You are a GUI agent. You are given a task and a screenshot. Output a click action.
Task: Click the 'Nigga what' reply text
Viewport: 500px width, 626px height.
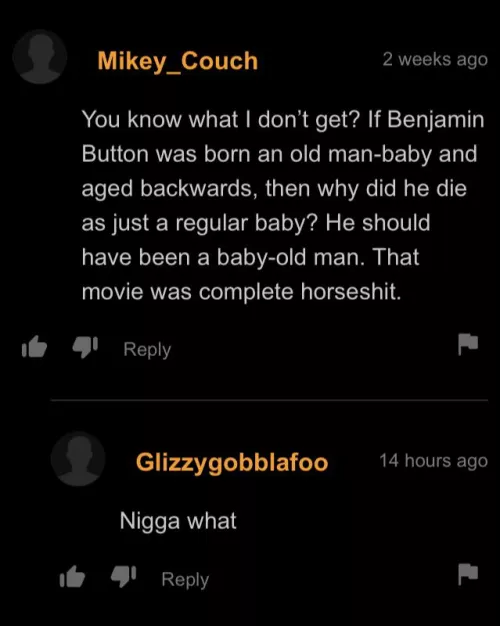(178, 521)
